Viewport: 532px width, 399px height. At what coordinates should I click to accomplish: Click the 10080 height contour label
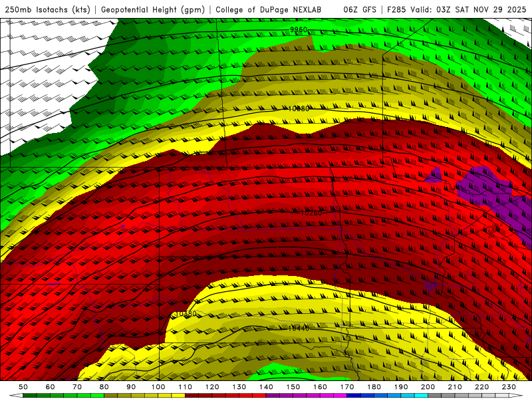click(299, 108)
